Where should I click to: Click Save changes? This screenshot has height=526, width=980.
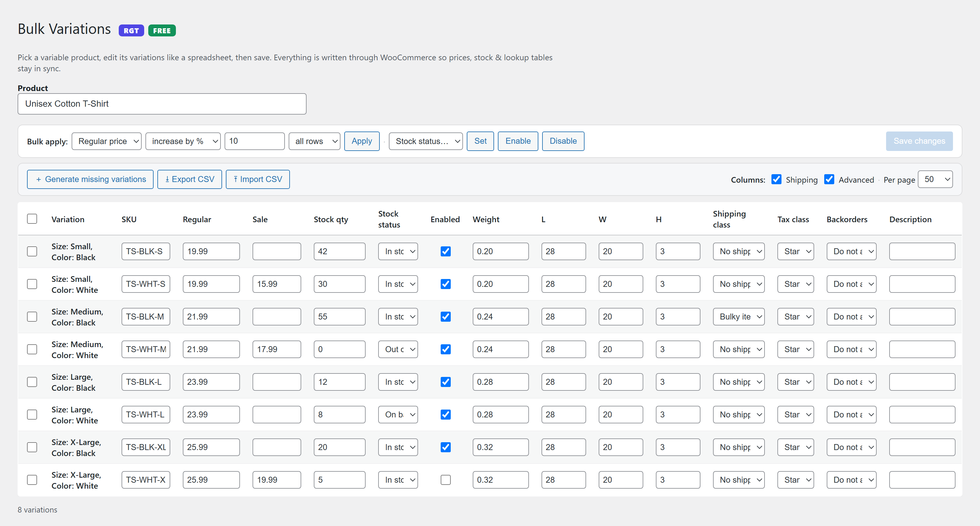[x=919, y=141]
